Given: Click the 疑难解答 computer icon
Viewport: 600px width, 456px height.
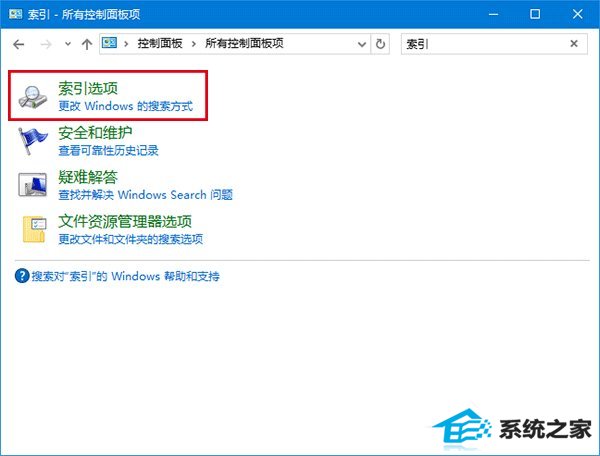Looking at the screenshot, I should point(33,185).
